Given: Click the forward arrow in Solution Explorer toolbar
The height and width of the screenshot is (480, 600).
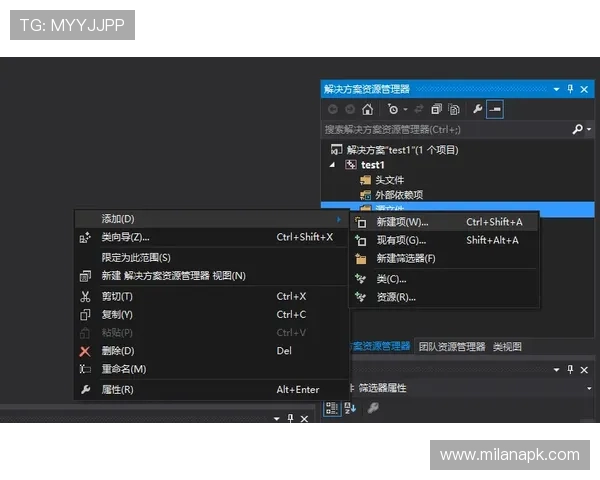Looking at the screenshot, I should pyautogui.click(x=350, y=109).
